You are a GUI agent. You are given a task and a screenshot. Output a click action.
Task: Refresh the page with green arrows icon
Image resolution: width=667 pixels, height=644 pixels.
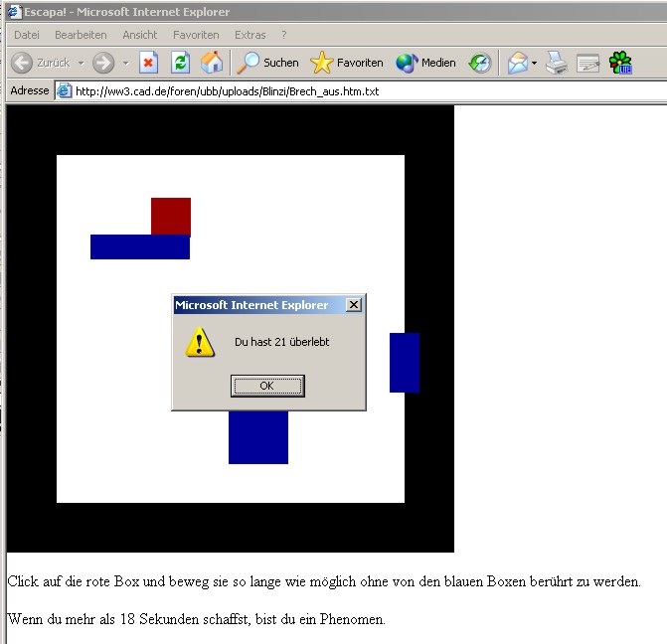tap(180, 63)
